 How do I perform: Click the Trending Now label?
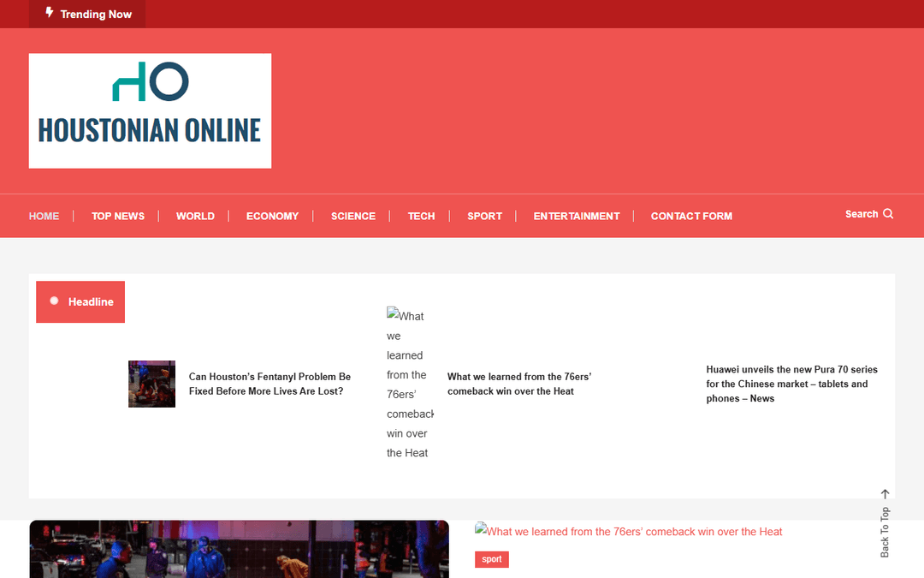pyautogui.click(x=96, y=15)
